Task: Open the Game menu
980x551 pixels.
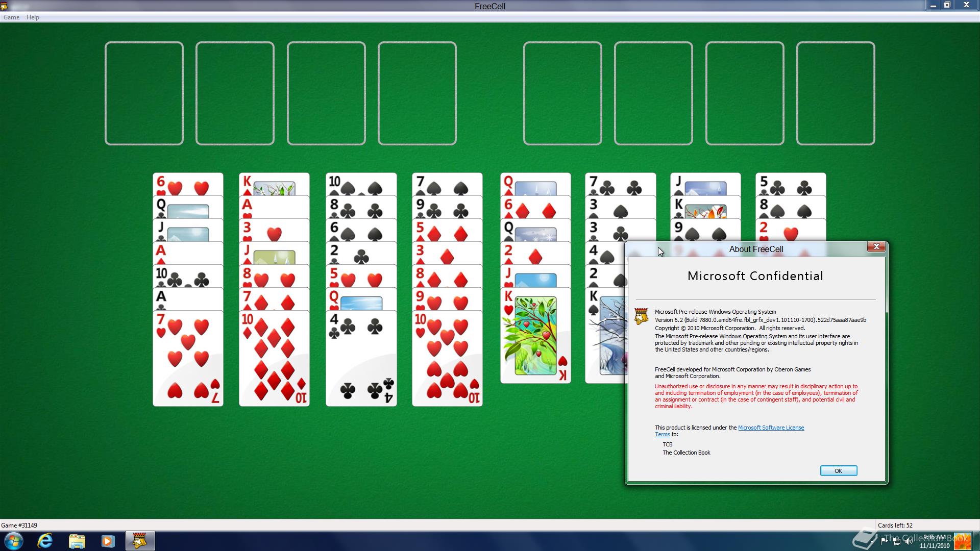Action: point(11,17)
